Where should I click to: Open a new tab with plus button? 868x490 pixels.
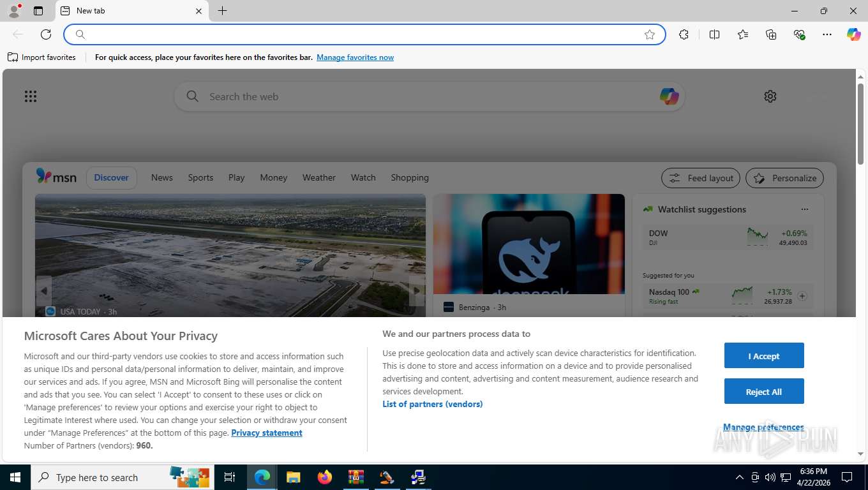(222, 11)
